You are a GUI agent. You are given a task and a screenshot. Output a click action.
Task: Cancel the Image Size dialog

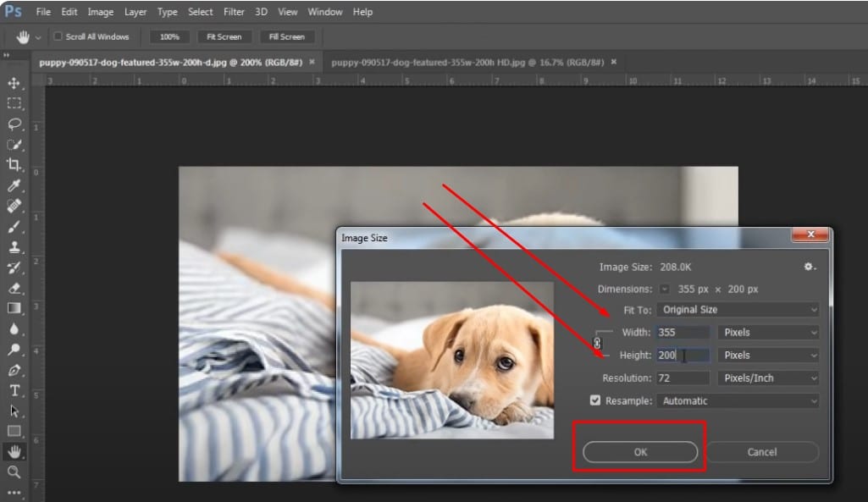click(x=761, y=452)
